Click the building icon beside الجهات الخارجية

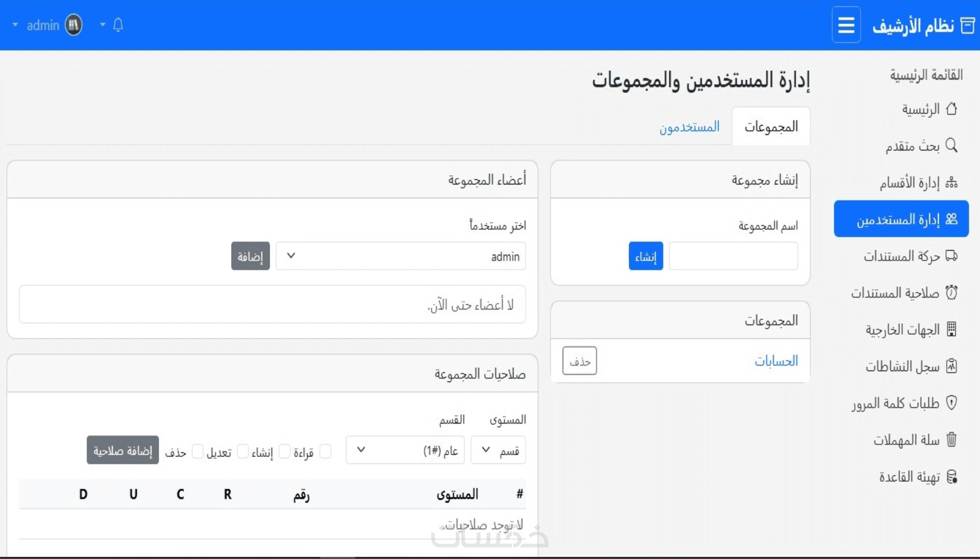pos(951,329)
